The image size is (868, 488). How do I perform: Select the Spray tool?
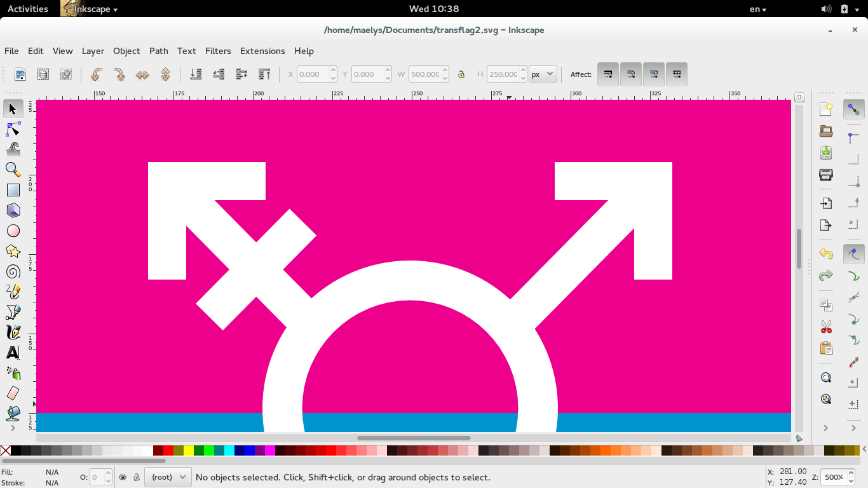(x=13, y=373)
